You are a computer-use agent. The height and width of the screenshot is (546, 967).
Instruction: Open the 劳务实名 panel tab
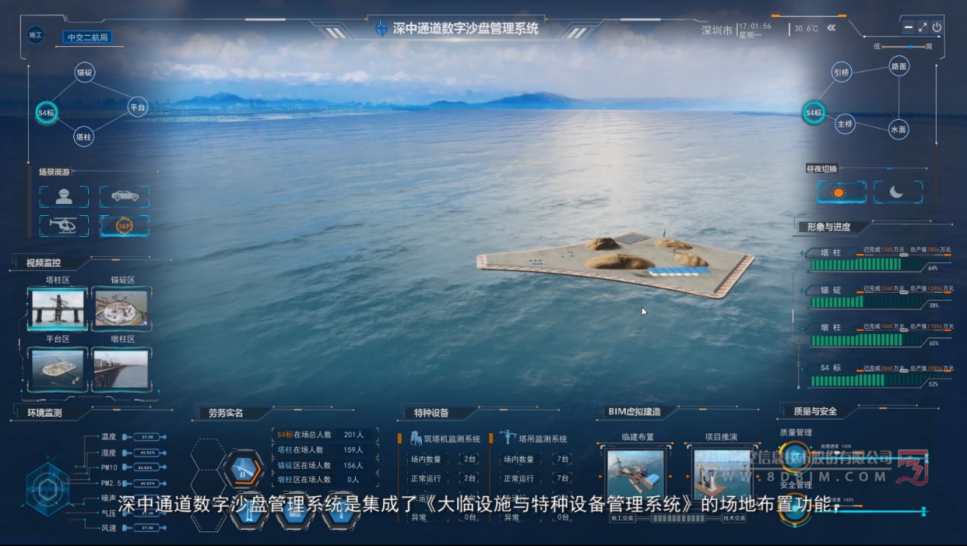click(x=225, y=412)
